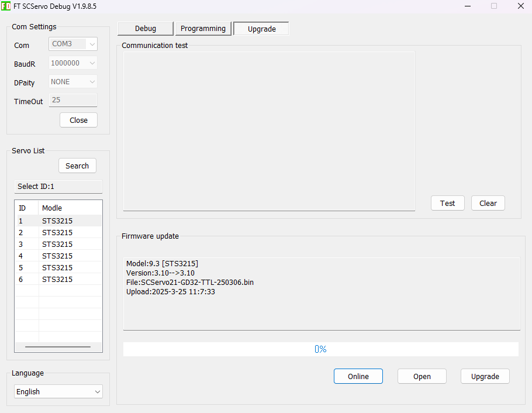
Task: Click the 'Model:9.3 [STS3215]' line
Action: [162, 264]
